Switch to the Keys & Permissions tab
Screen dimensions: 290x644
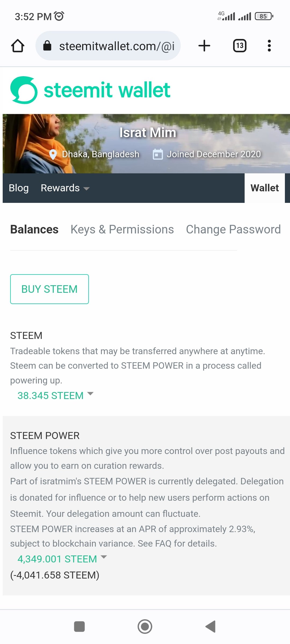(122, 229)
